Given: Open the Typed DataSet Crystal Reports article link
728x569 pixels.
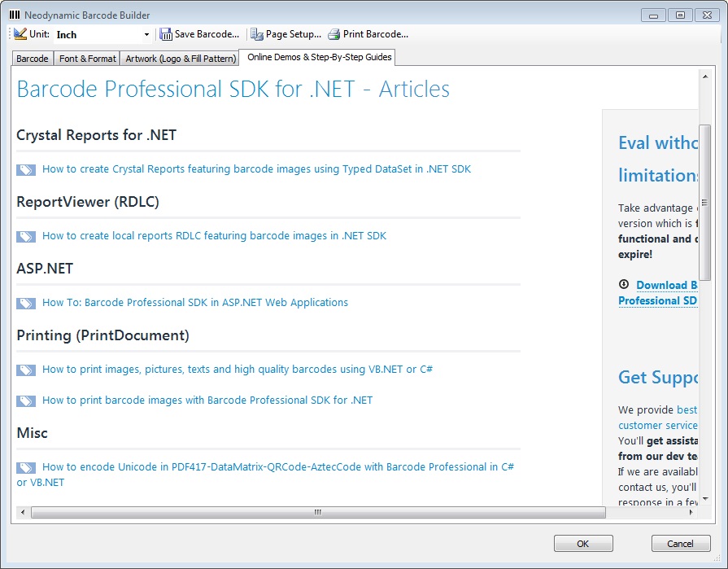Looking at the screenshot, I should pyautogui.click(x=256, y=169).
